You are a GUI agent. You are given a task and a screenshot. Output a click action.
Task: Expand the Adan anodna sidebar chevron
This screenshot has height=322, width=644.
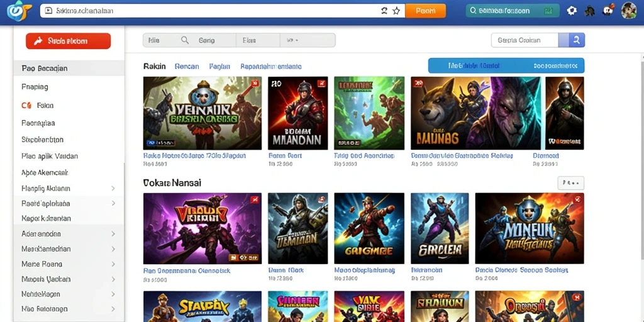pyautogui.click(x=113, y=234)
